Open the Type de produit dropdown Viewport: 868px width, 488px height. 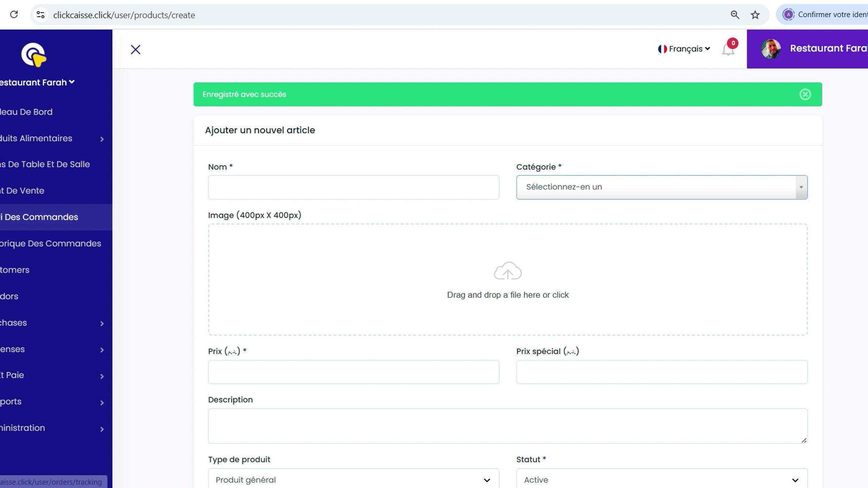(x=353, y=480)
